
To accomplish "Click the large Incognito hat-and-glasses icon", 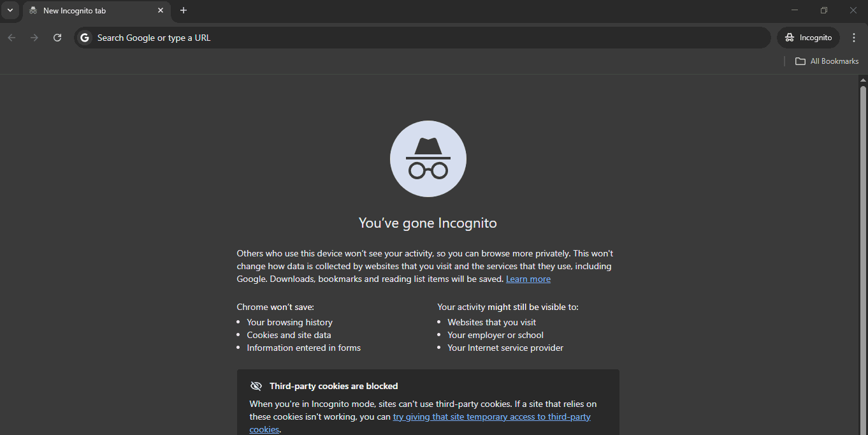I will click(x=428, y=159).
